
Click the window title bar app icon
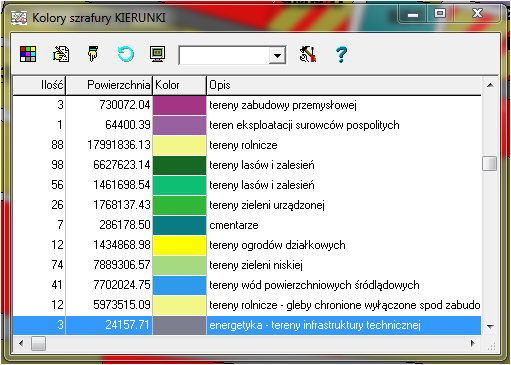click(x=19, y=17)
